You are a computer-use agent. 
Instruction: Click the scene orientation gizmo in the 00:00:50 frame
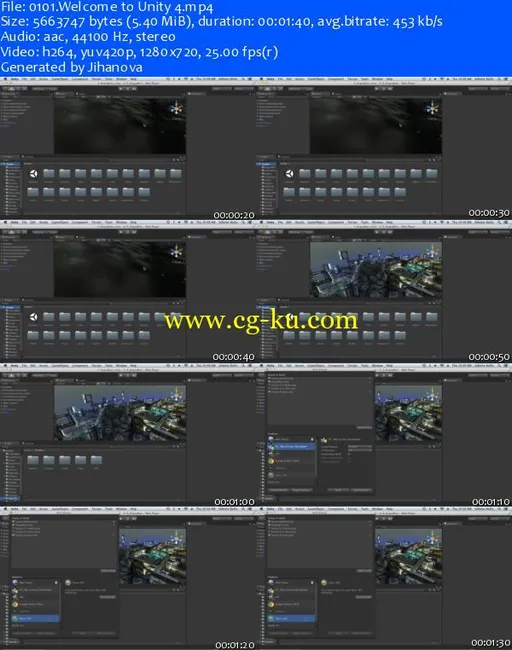(x=432, y=251)
